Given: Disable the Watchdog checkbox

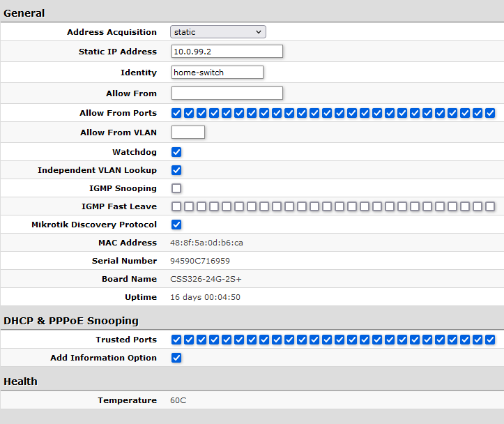Looking at the screenshot, I should point(176,152).
